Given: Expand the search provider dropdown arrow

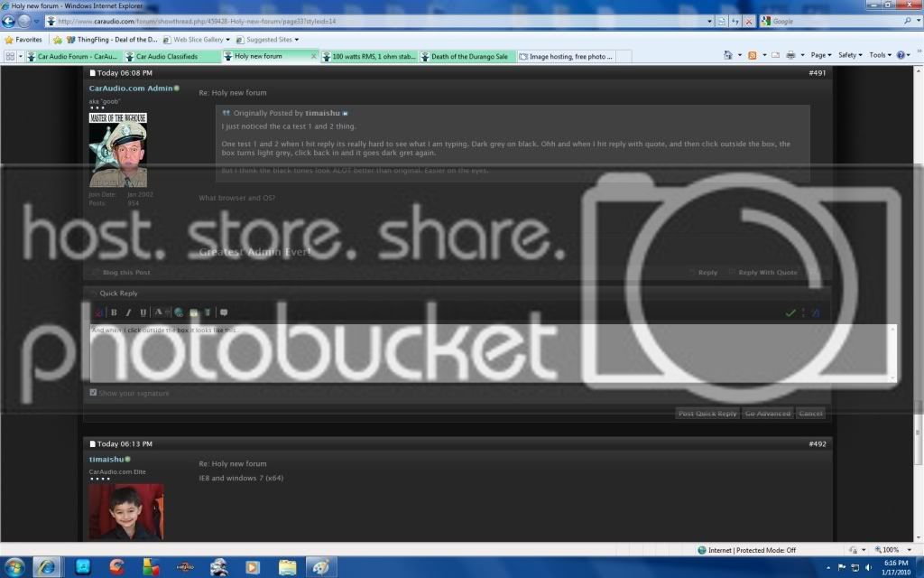Looking at the screenshot, I should tap(918, 21).
